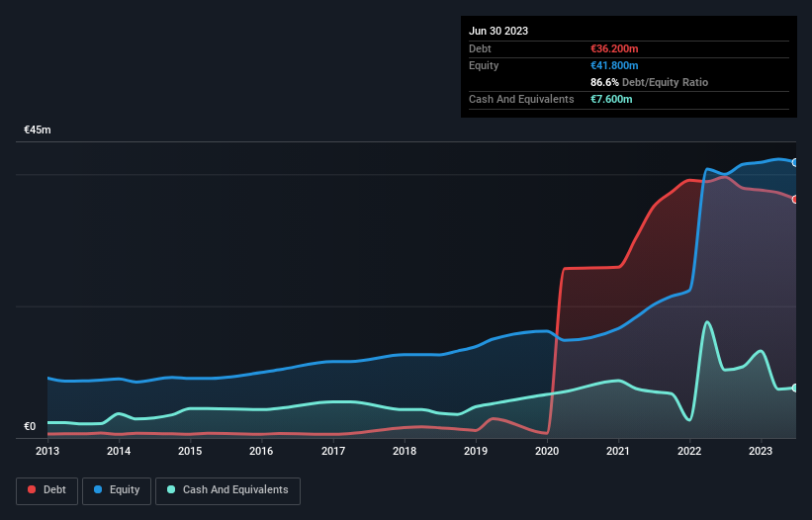Screen dimensions: 812x520
Task: Click the 2014 x-axis label
Action: (x=119, y=451)
